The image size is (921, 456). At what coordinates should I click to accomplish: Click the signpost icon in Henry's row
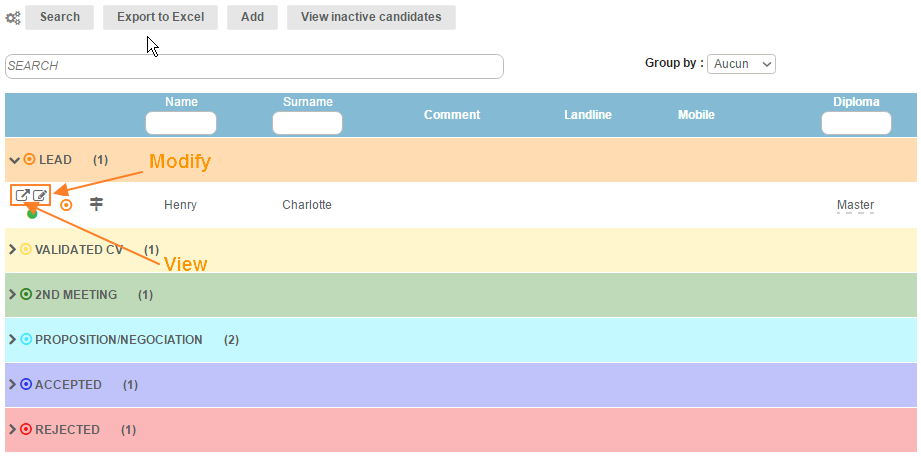96,204
